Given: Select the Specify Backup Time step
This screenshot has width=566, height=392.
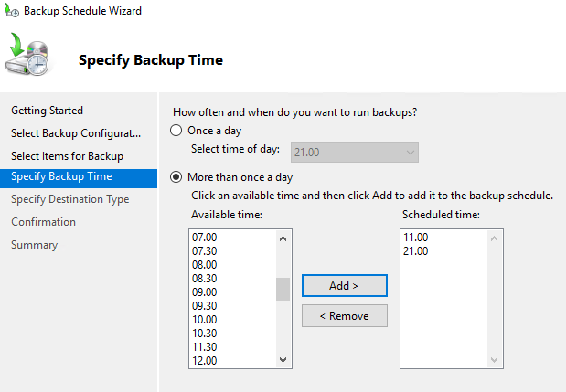Looking at the screenshot, I should [x=61, y=177].
